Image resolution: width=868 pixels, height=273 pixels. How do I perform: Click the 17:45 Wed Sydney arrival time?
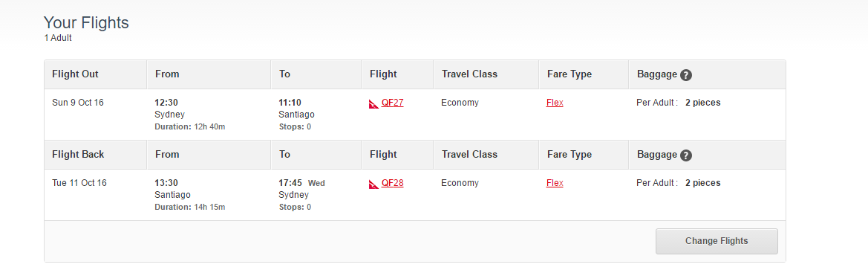click(301, 183)
